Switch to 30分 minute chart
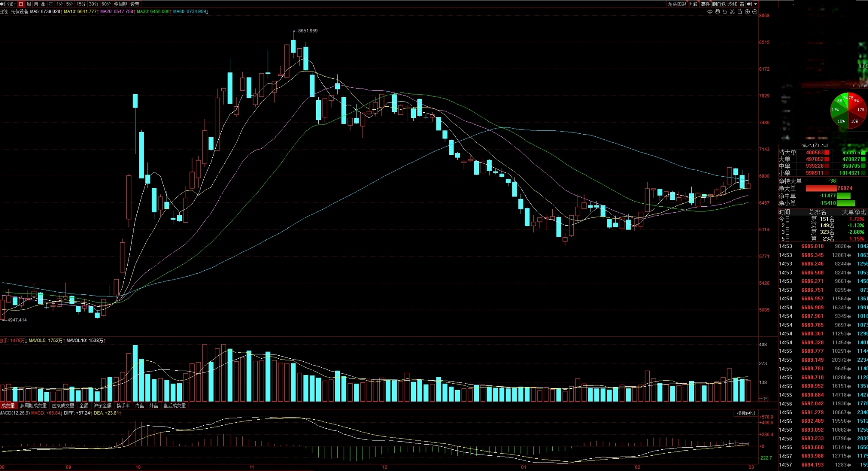This screenshot has height=471, width=868. [94, 4]
